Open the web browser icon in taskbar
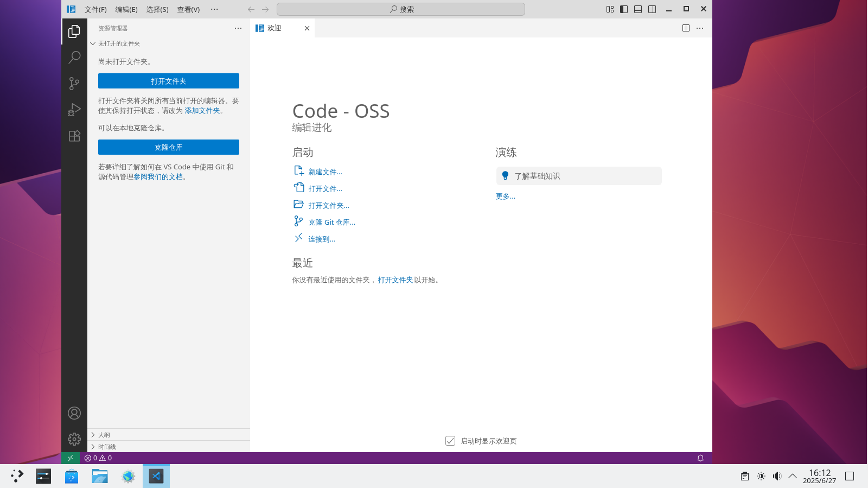Image resolution: width=868 pixels, height=488 pixels. point(128,476)
